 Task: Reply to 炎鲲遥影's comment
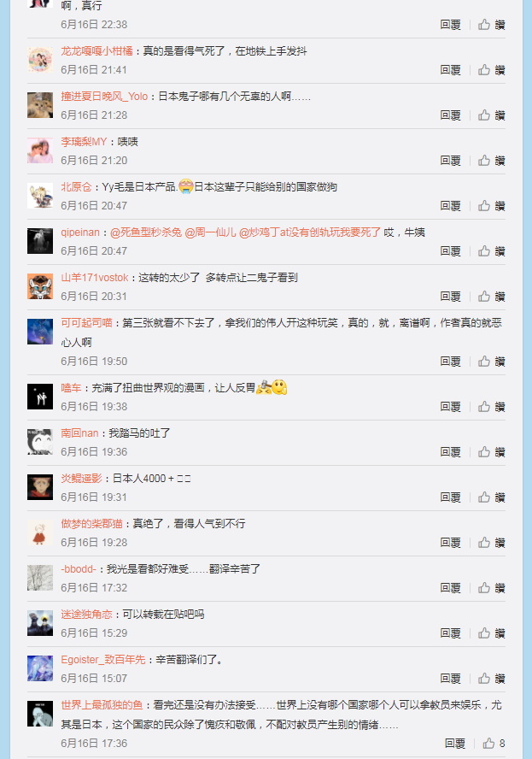click(x=450, y=497)
